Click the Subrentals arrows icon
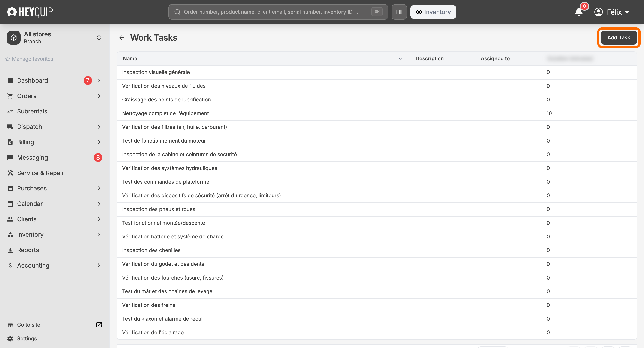The width and height of the screenshot is (644, 348). click(x=10, y=112)
